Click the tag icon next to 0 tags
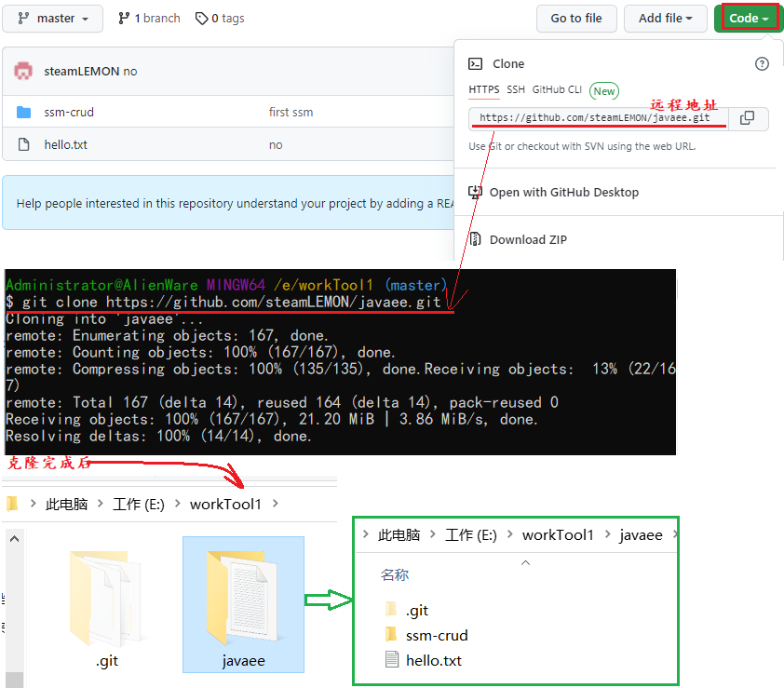 pyautogui.click(x=201, y=19)
